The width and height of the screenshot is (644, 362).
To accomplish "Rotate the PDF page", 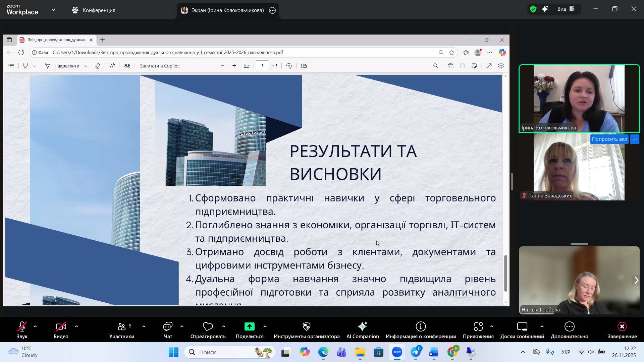I will [x=289, y=66].
